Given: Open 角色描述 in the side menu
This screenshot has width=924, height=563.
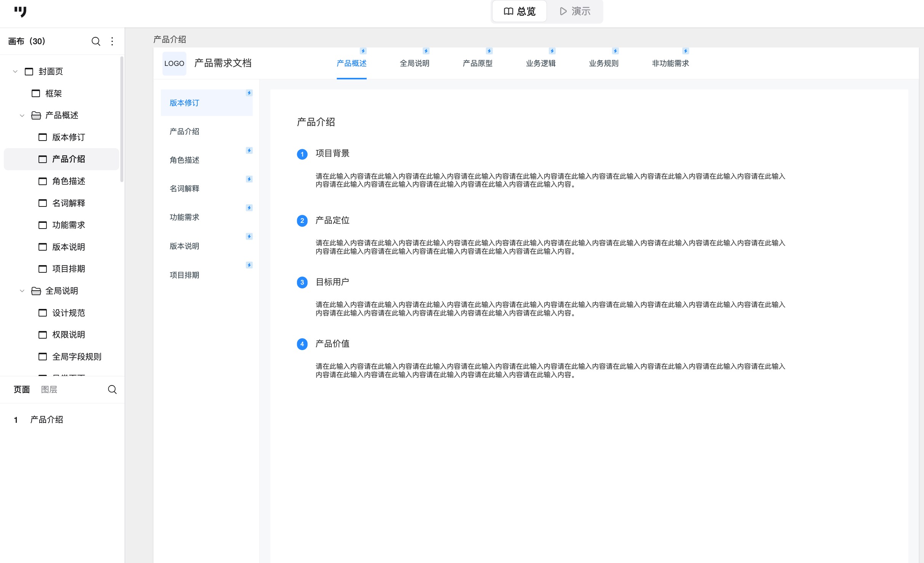Looking at the screenshot, I should (184, 160).
